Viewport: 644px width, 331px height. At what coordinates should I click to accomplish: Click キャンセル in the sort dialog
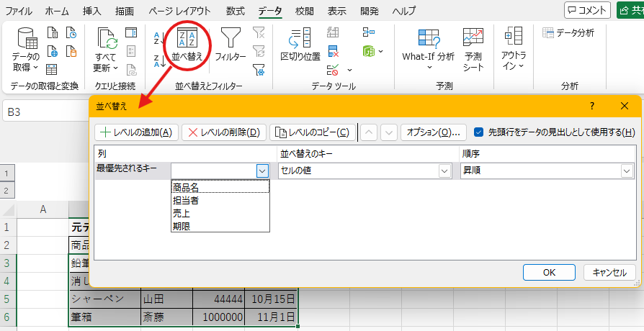[x=609, y=272]
